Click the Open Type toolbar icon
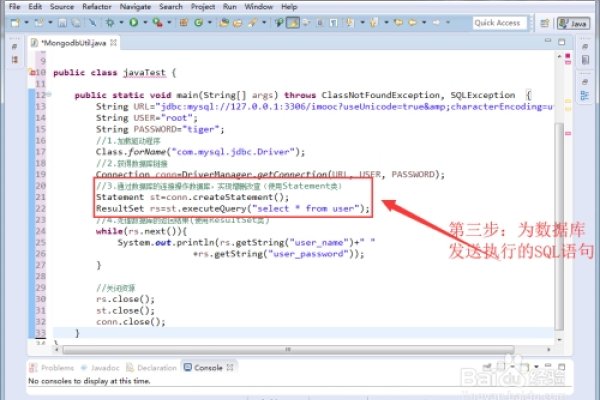This screenshot has height=400, width=600. pyautogui.click(x=220, y=22)
